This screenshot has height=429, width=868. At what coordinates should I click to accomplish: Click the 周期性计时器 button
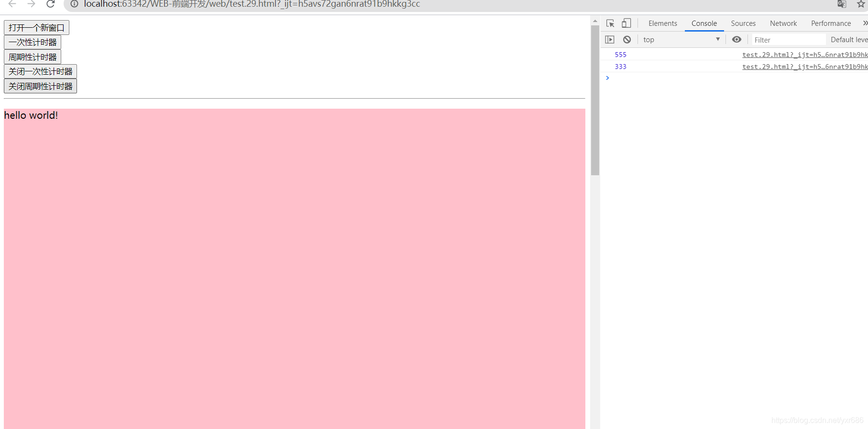click(33, 57)
